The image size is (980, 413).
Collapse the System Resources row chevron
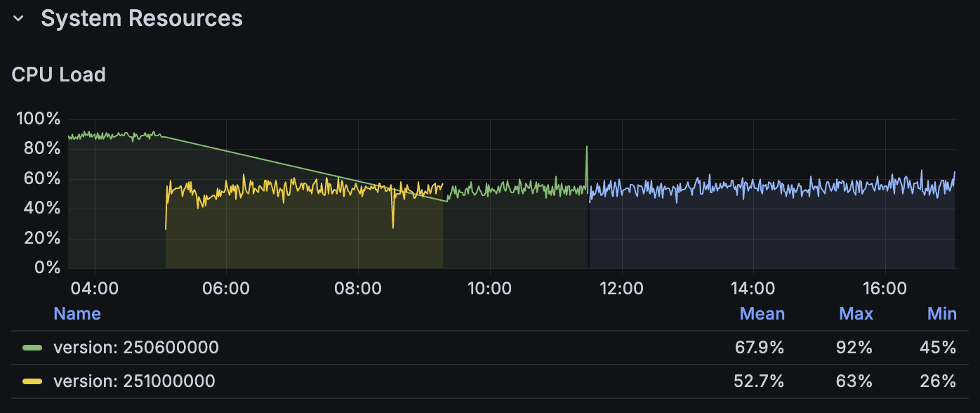click(x=19, y=19)
